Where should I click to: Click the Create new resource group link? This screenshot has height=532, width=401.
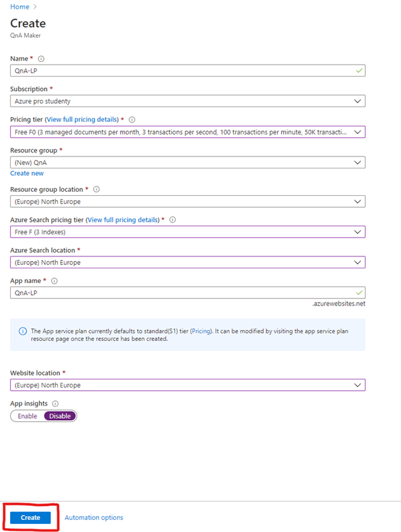click(27, 173)
